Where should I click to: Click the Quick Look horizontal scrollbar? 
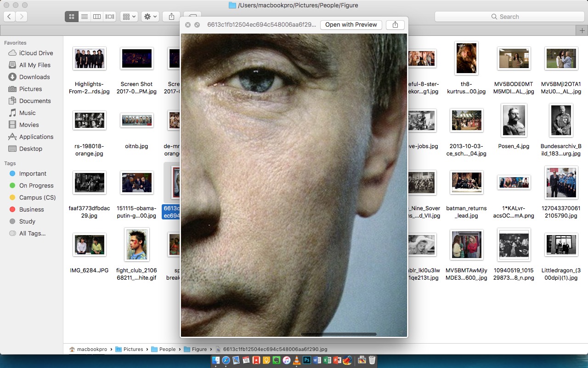(x=339, y=334)
